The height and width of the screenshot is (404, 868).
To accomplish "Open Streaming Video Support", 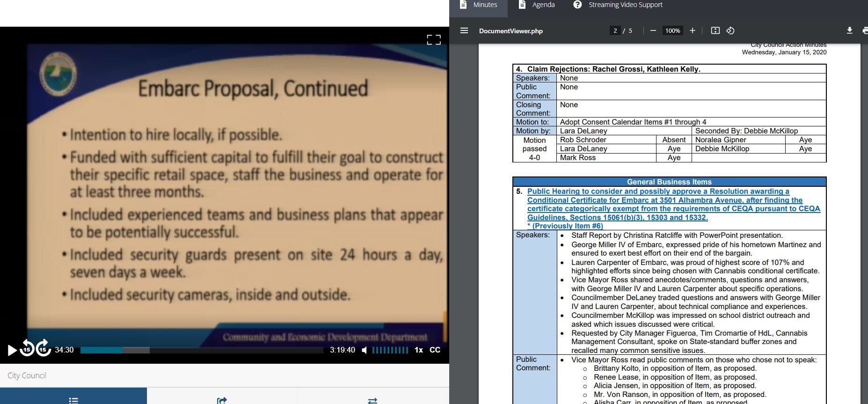I will tap(618, 5).
